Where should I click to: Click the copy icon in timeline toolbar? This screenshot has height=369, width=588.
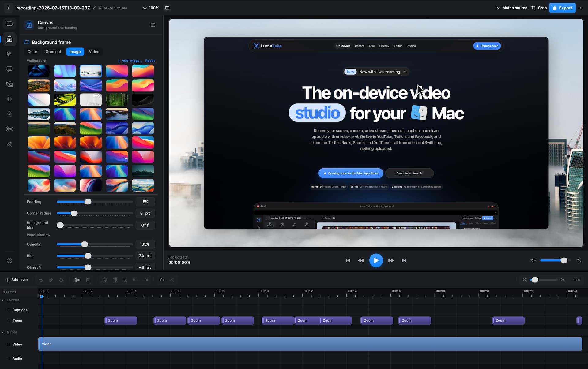click(104, 280)
